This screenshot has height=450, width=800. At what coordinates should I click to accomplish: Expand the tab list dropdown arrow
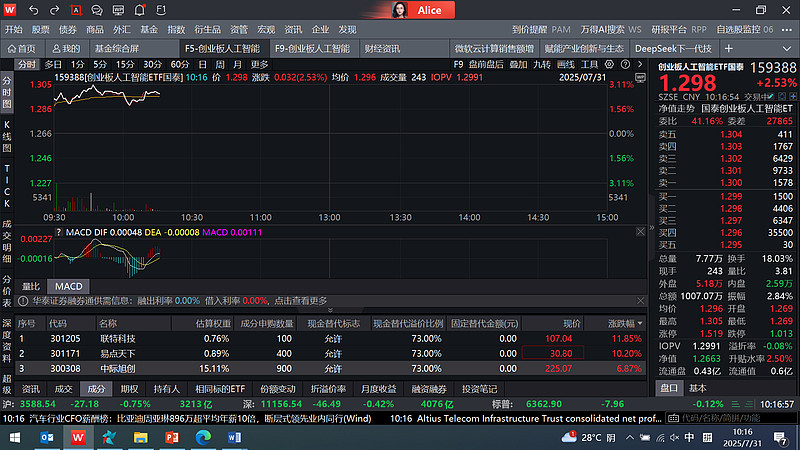click(787, 49)
